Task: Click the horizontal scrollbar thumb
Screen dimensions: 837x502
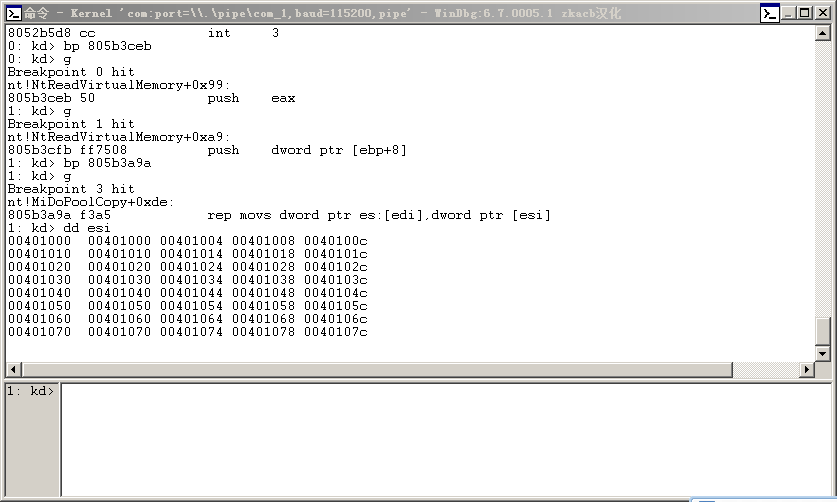Action: 377,369
